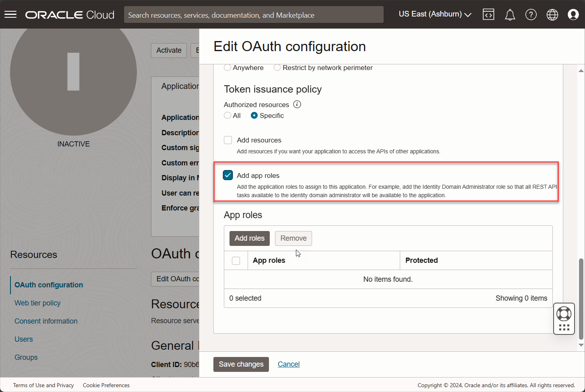Open the Users resource section
585x392 pixels.
click(x=23, y=339)
